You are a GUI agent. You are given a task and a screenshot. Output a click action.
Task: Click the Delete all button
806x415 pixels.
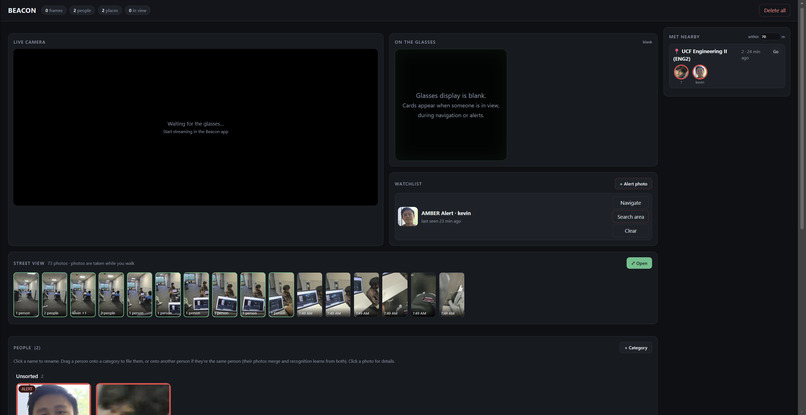coord(774,10)
